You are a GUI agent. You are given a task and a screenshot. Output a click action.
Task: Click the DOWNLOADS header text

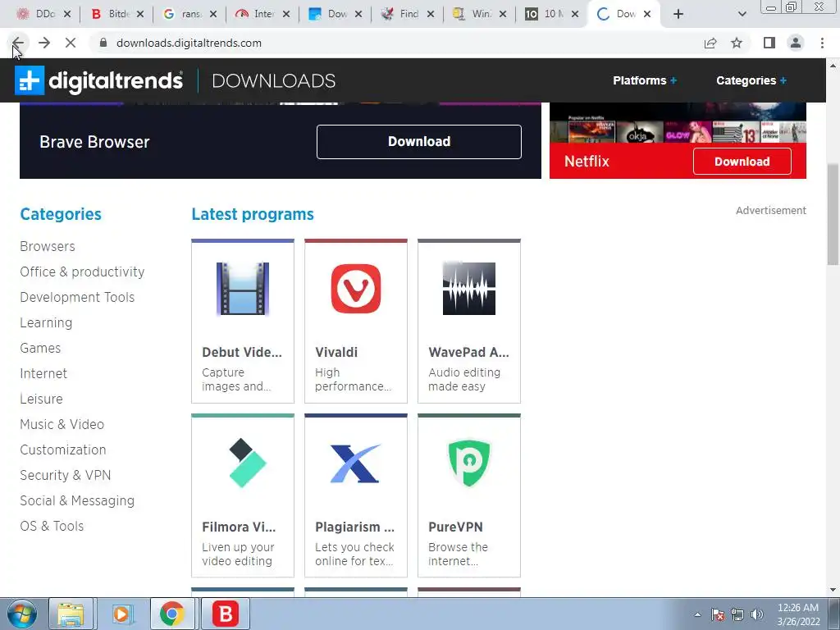pos(274,81)
